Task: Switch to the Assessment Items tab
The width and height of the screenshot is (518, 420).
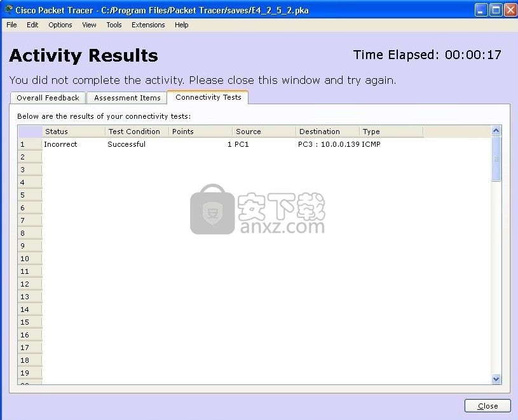Action: (127, 98)
